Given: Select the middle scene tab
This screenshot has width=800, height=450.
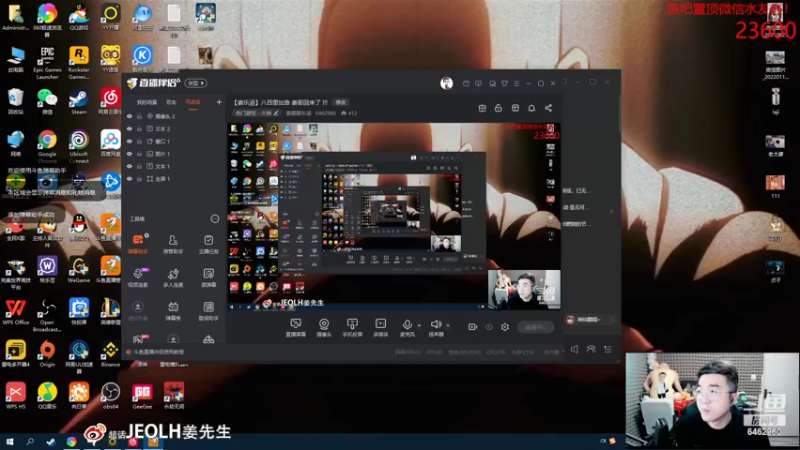Looking at the screenshot, I should (x=171, y=103).
